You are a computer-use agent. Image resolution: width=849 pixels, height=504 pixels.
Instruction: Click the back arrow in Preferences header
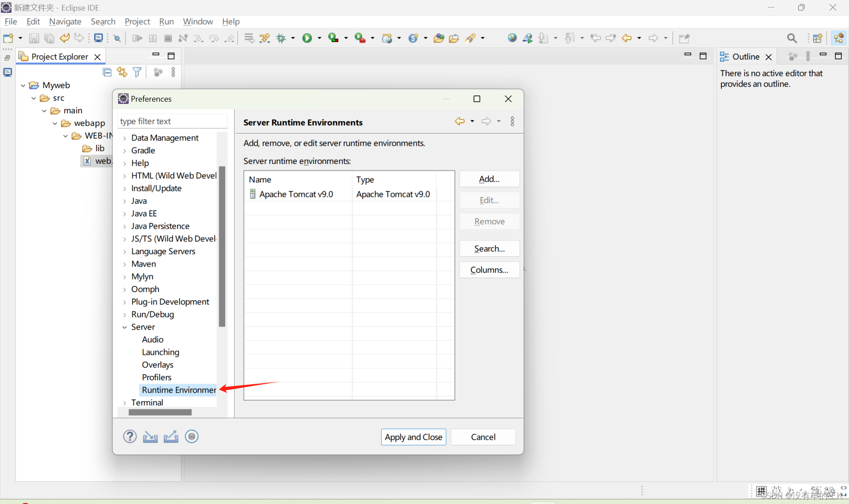[x=460, y=121]
